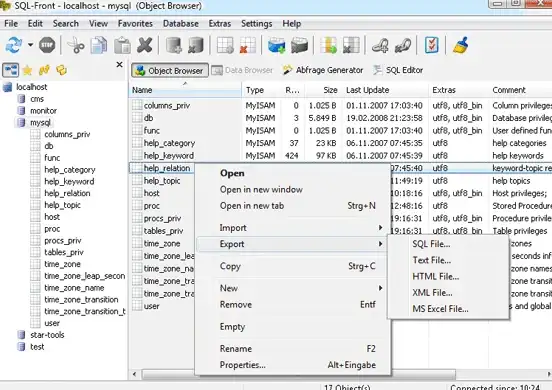The width and height of the screenshot is (552, 390).
Task: Open the Settings menu
Action: coord(256,24)
